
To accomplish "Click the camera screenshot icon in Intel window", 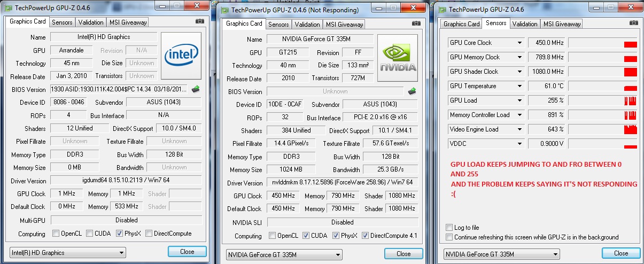I will (x=199, y=21).
